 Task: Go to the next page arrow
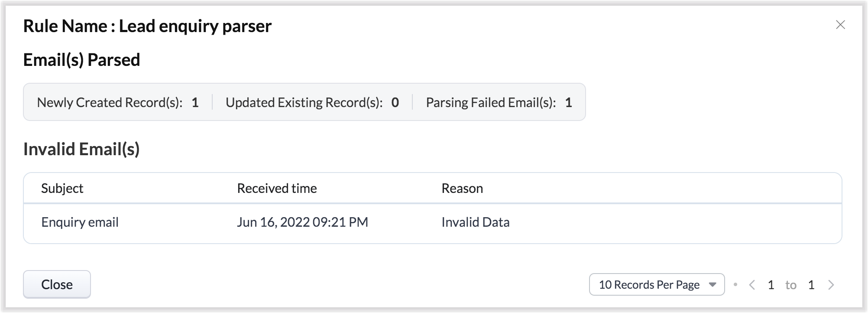[x=831, y=285]
